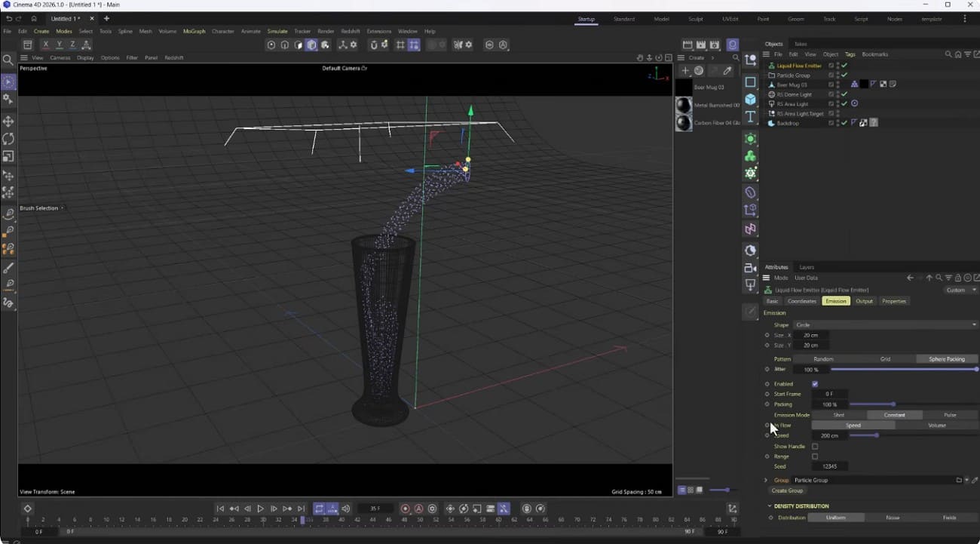Select the Cube primitive icon in the right sidebar
Viewport: 980px width, 544px height.
coord(750,100)
